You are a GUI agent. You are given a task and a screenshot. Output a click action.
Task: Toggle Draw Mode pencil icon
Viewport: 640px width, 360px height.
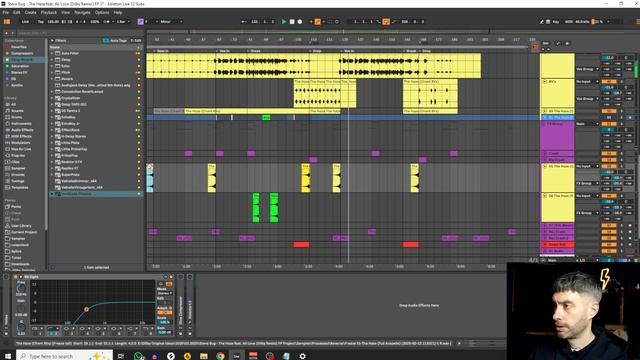click(x=542, y=22)
